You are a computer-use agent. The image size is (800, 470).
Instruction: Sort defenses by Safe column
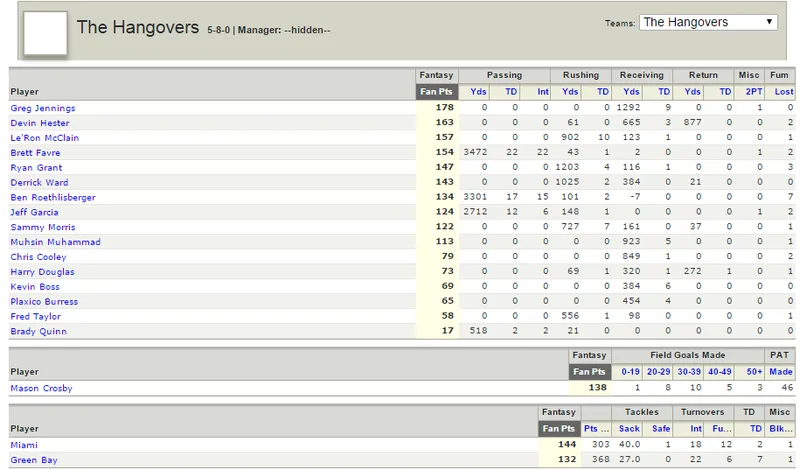coord(661,429)
